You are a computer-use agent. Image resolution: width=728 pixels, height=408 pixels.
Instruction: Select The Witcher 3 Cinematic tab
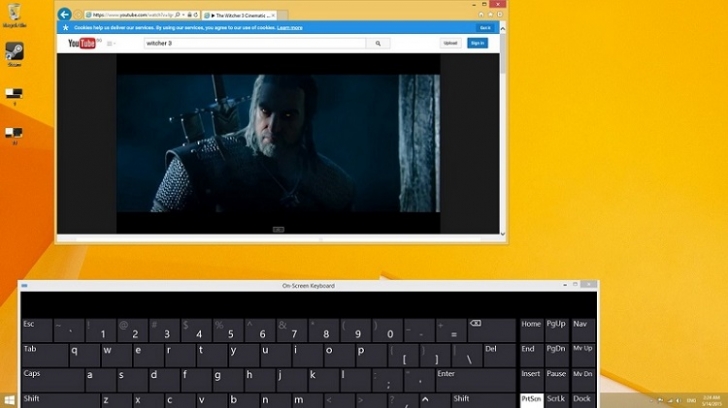click(x=237, y=15)
